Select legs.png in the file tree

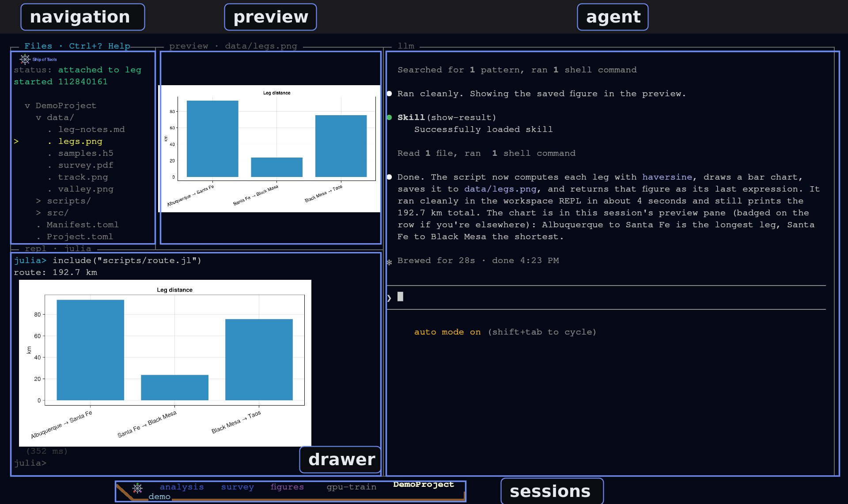tap(80, 141)
